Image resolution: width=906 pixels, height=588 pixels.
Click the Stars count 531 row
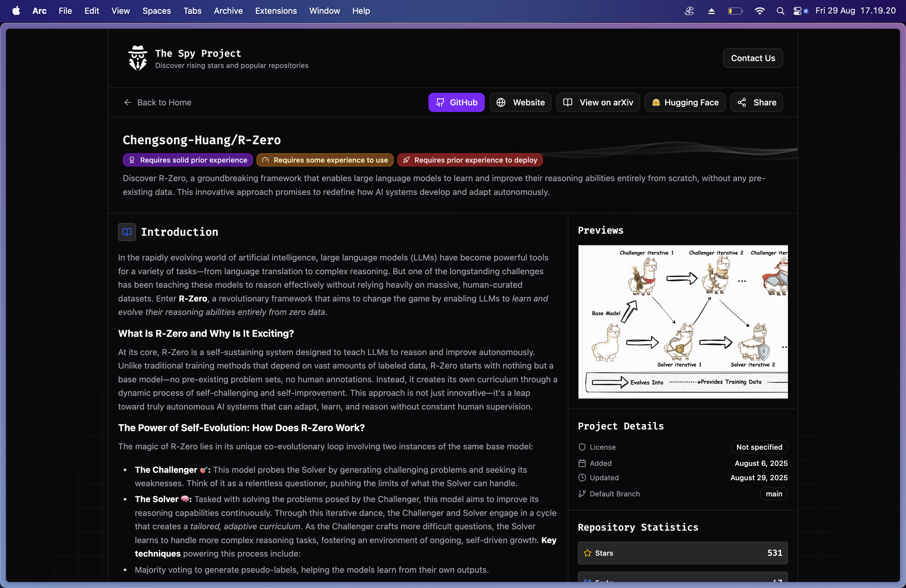click(682, 553)
